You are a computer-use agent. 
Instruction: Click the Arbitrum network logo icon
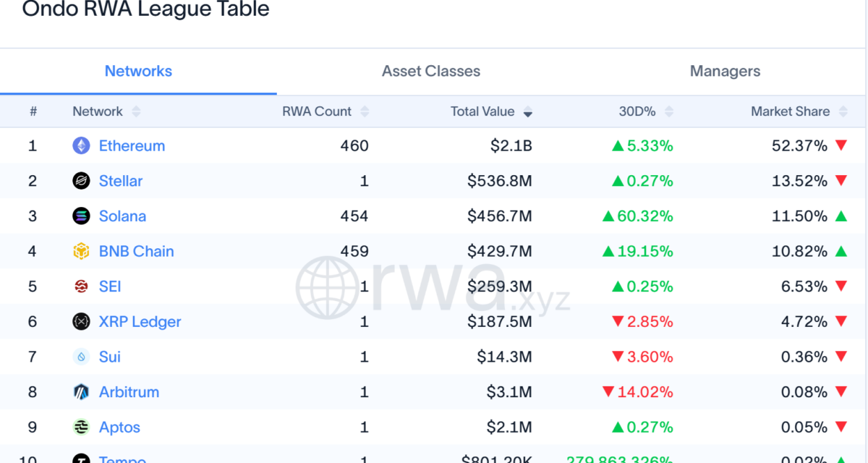(81, 392)
